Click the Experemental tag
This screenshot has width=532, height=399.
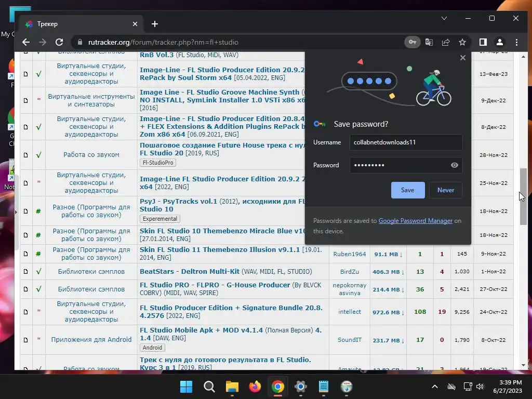tap(160, 219)
